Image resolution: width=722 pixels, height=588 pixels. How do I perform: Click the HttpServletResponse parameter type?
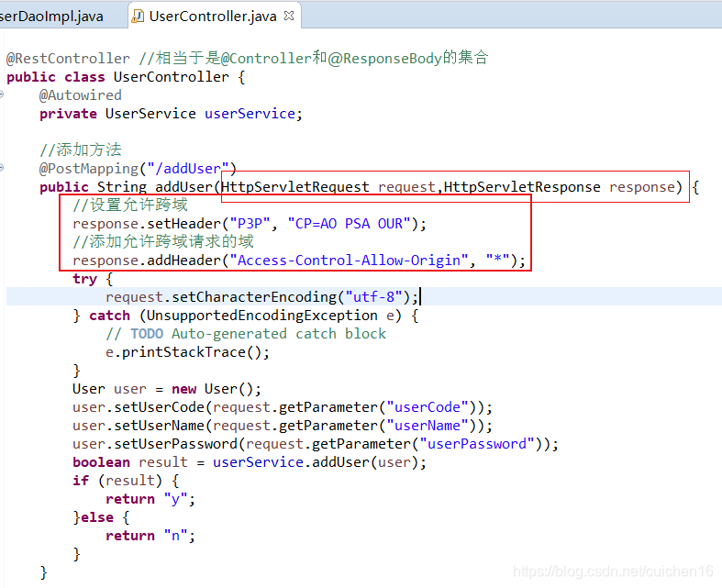522,187
